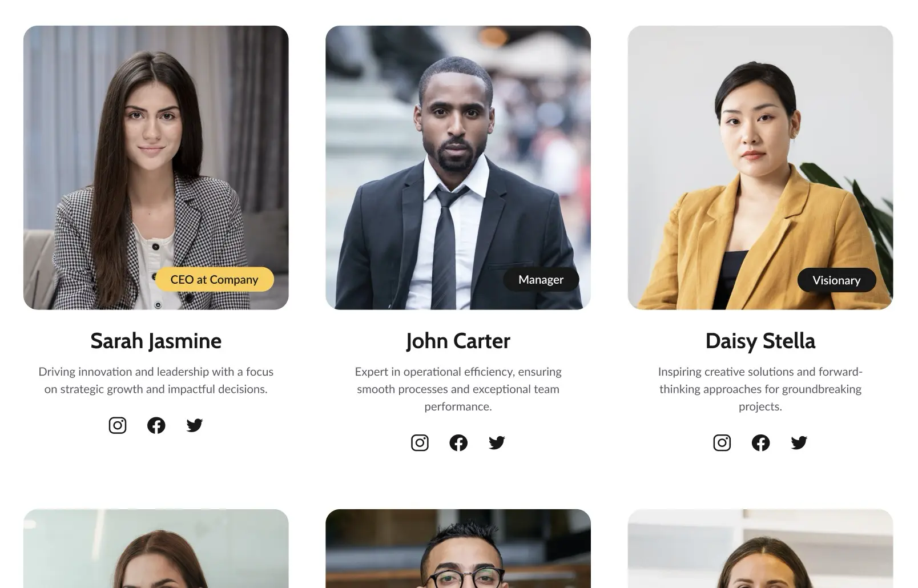Click Daisy Stella's Twitter icon
This screenshot has height=588, width=918.
pos(799,442)
